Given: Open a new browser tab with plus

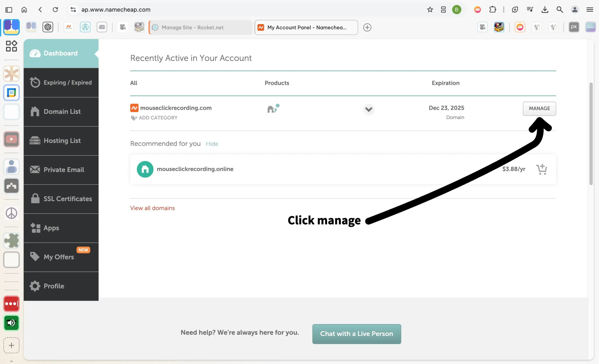Looking at the screenshot, I should click(367, 27).
